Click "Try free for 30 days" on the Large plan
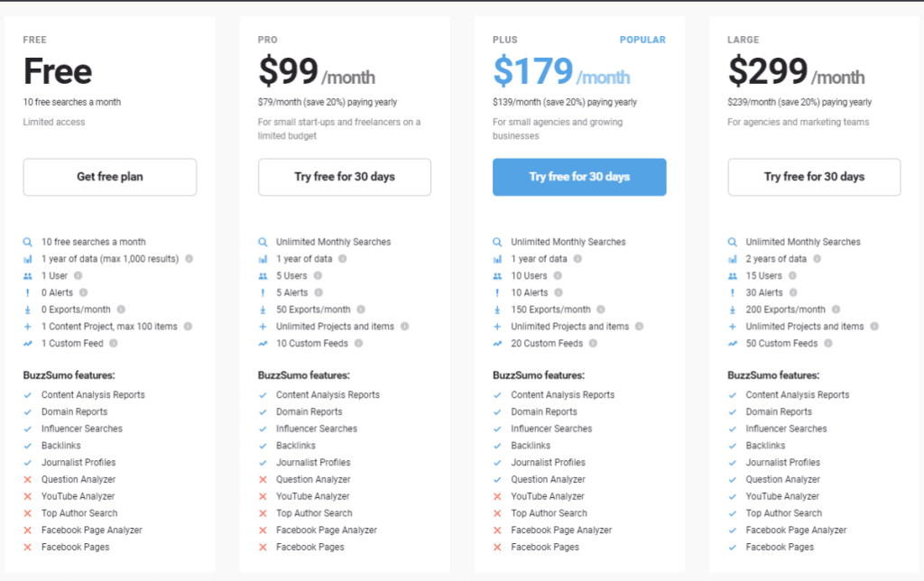The height and width of the screenshot is (581, 924). pos(813,177)
